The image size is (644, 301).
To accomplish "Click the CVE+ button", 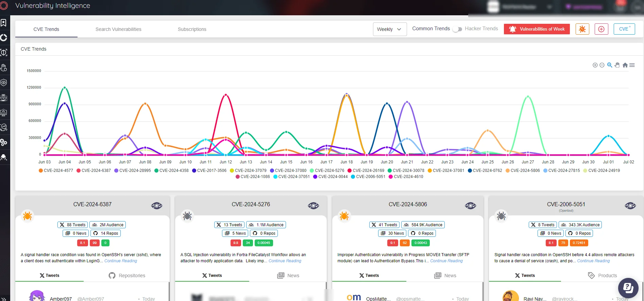I will 624,29.
